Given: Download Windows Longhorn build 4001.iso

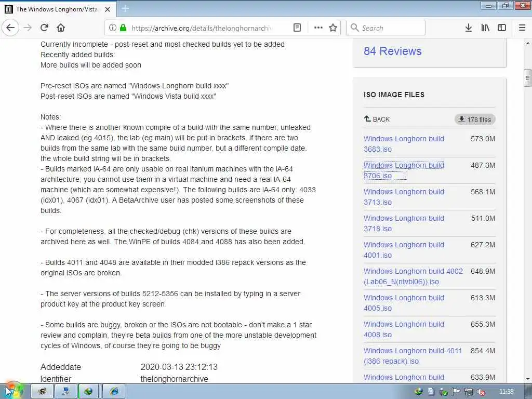Looking at the screenshot, I should pos(404,250).
